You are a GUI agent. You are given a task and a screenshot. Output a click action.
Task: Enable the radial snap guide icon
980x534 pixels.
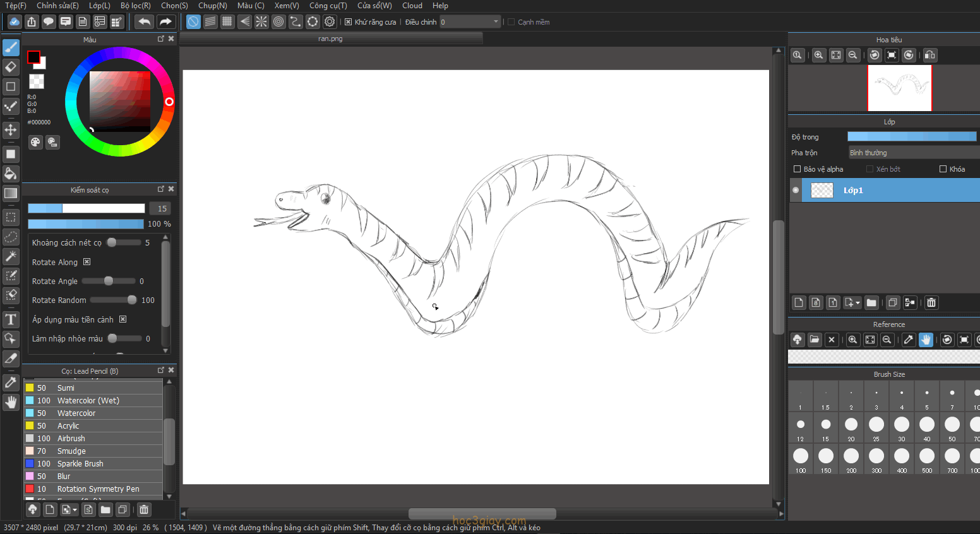click(261, 22)
